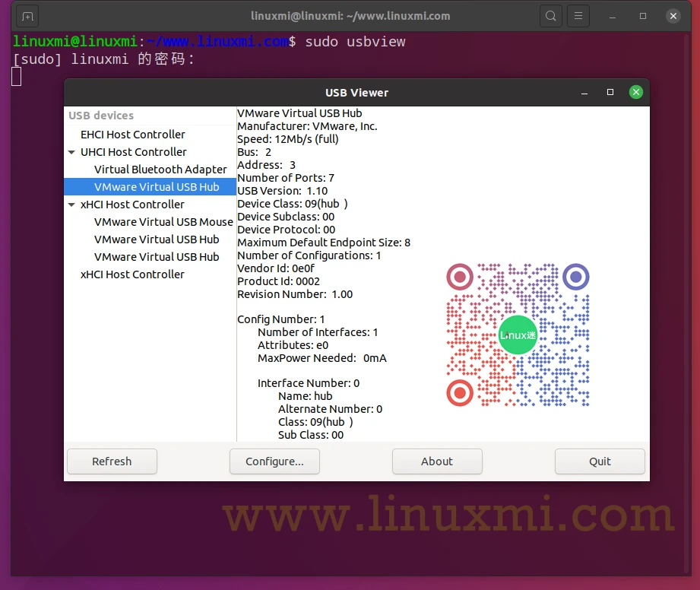Collapse the UHCI Host Controller node
Viewport: 700px width, 590px height.
click(x=71, y=152)
